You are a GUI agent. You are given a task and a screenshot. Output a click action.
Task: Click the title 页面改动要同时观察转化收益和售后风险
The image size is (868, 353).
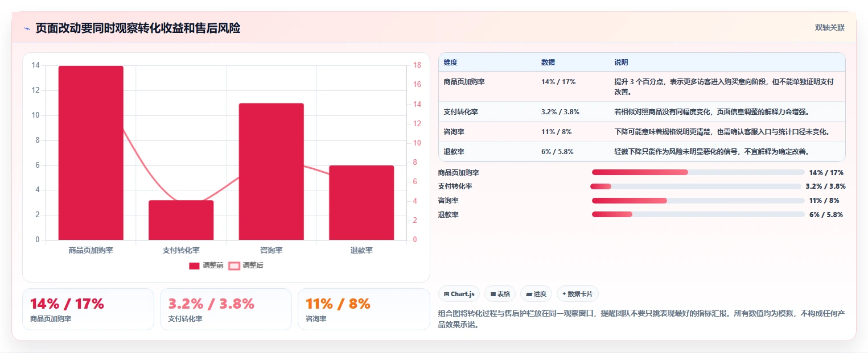click(138, 28)
